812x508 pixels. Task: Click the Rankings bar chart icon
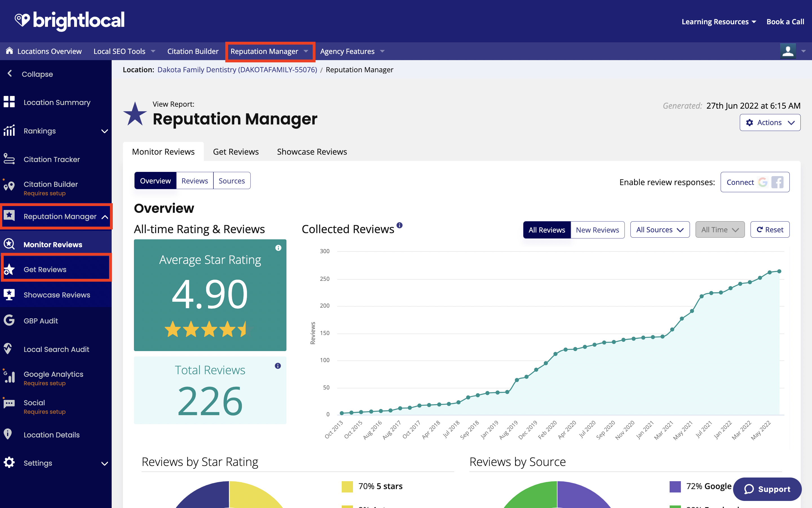[9, 130]
